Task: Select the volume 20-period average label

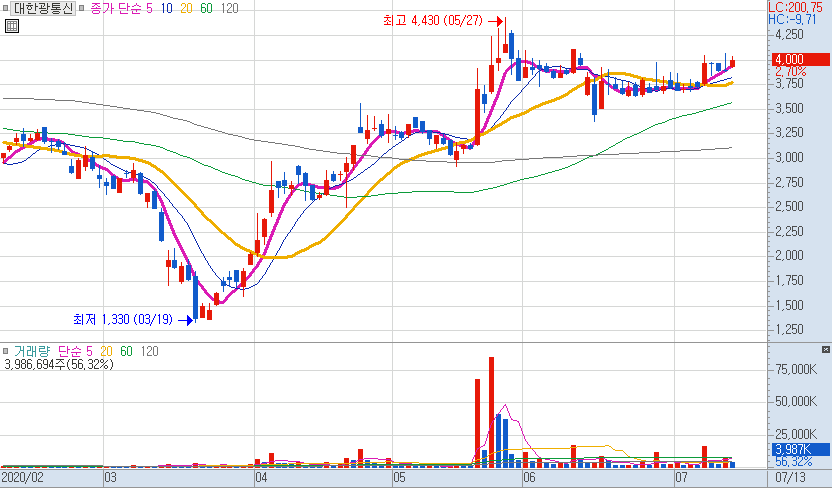Action: coord(106,351)
